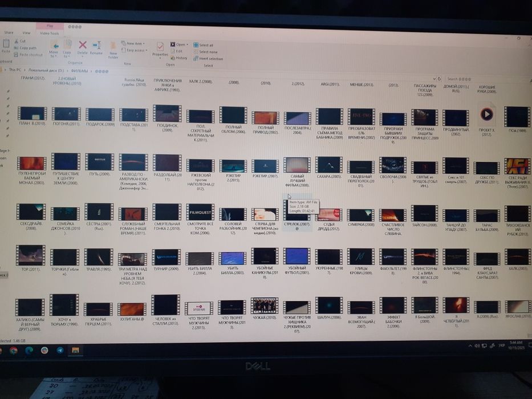Click the File Explorer taskbar icon
This screenshot has height=399, width=532.
coord(75,350)
